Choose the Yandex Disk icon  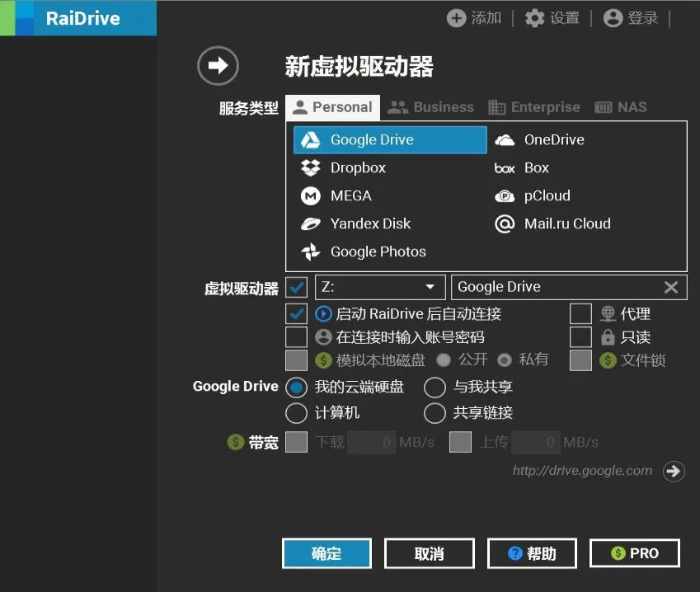[x=310, y=223]
